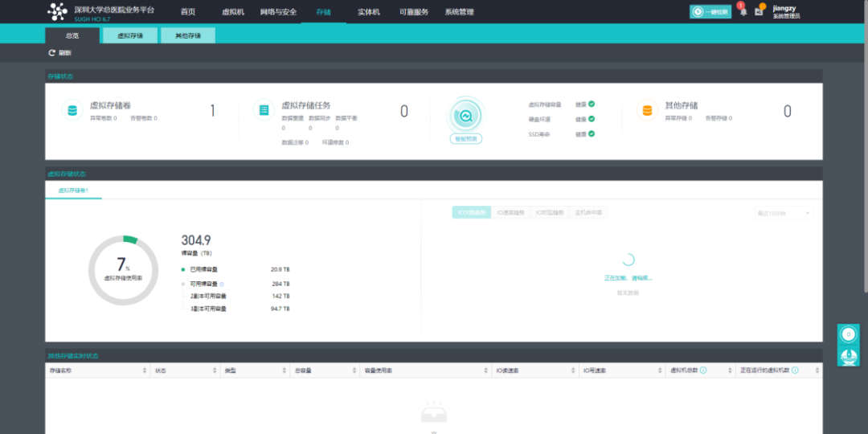
Task: Click the 虚拟存储卷 database icon
Action: (72, 110)
